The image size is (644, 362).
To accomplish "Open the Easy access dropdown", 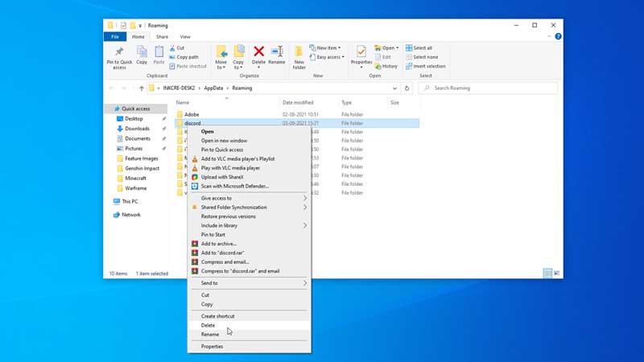I will (x=327, y=57).
